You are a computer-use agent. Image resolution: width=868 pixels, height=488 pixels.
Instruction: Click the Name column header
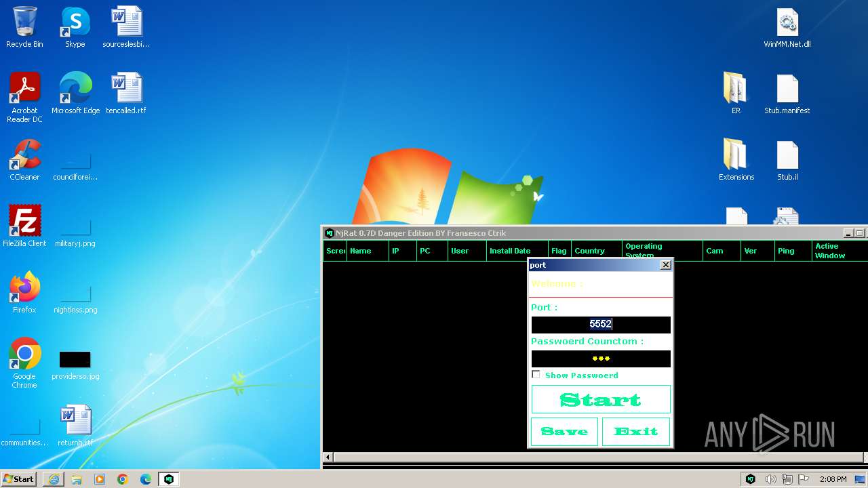click(368, 251)
